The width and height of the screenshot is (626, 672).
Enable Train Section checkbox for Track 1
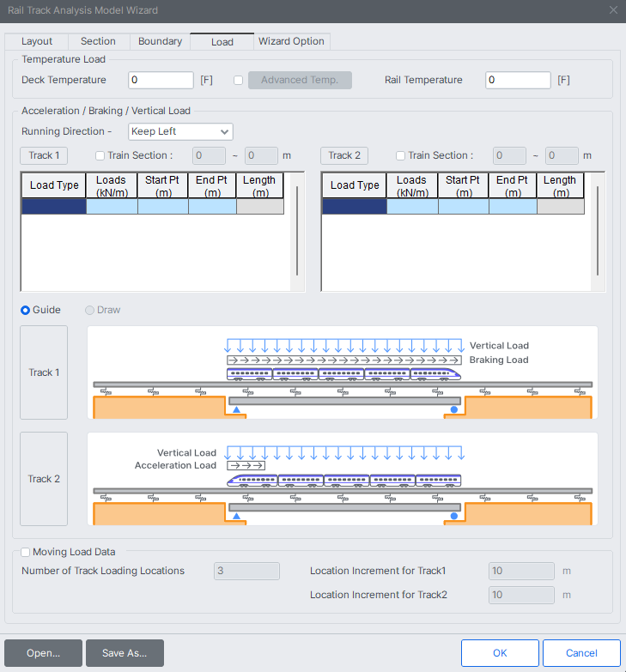pos(100,155)
